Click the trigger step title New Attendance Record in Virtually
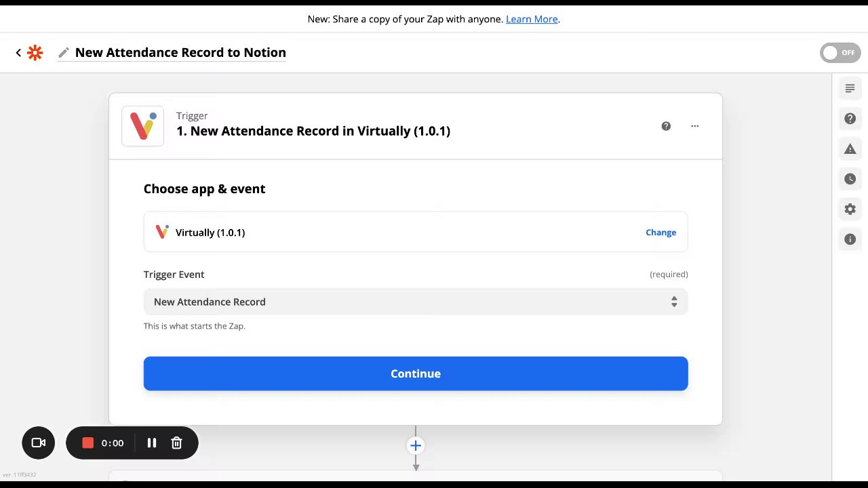The width and height of the screenshot is (868, 488). click(313, 131)
